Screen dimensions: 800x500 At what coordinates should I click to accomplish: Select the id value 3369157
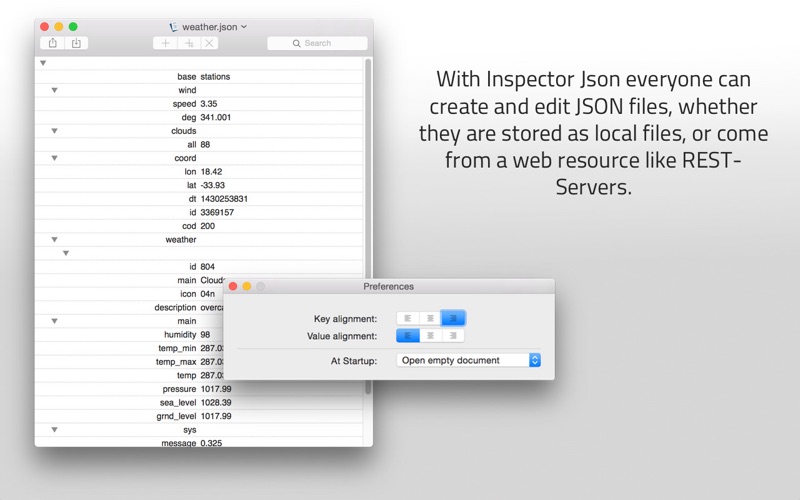pyautogui.click(x=217, y=212)
